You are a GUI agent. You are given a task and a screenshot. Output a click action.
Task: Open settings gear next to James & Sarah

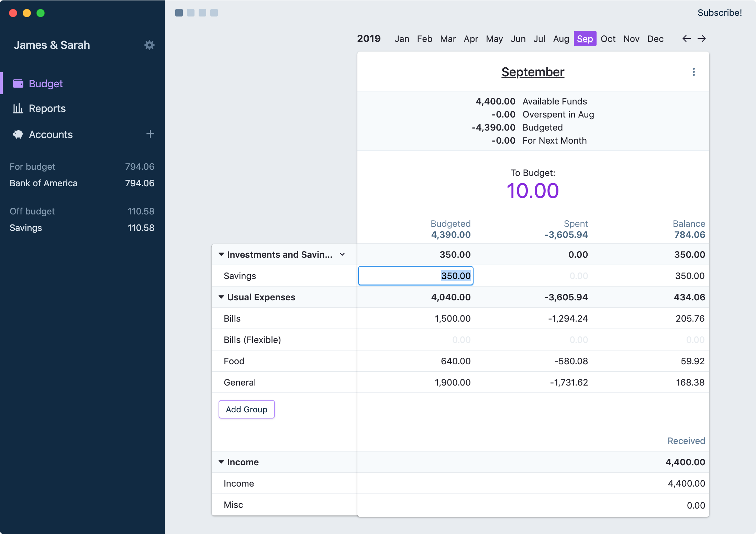coord(149,45)
